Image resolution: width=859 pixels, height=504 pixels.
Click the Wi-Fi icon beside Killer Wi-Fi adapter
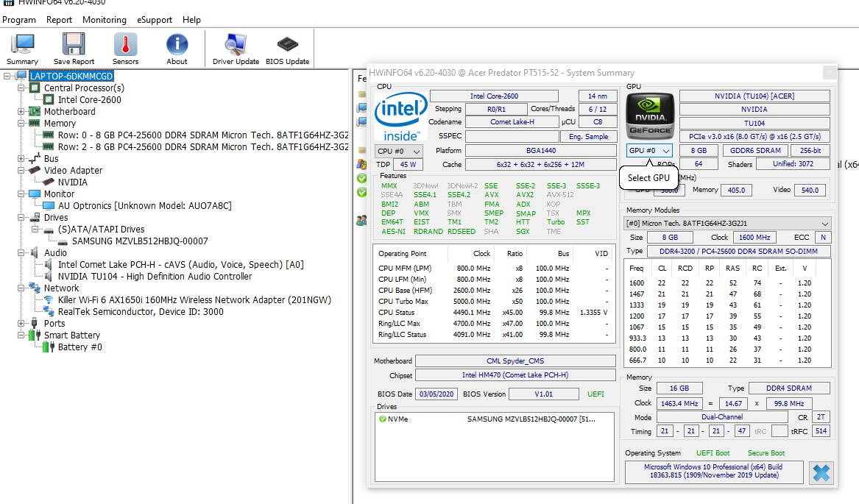pos(49,299)
